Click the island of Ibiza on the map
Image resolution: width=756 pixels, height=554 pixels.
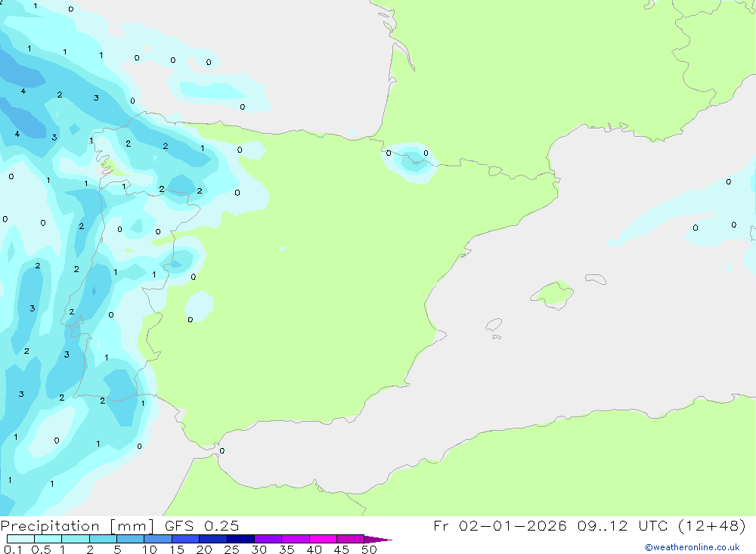point(494,324)
